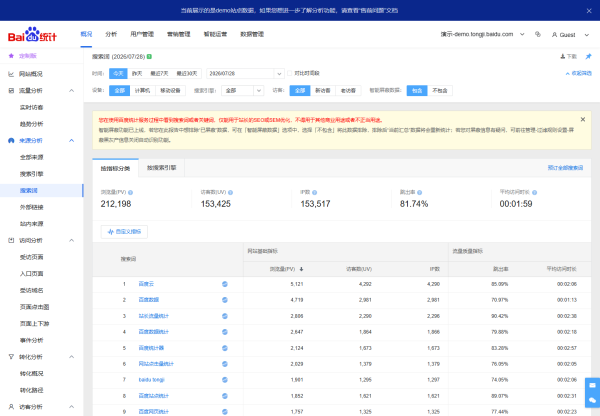Click the purple star icon in the sidebar
The height and width of the screenshot is (416, 600).
[11, 56]
